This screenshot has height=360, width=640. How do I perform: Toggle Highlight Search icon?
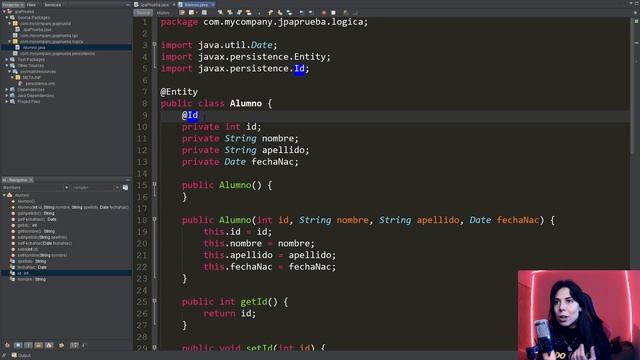pos(249,13)
